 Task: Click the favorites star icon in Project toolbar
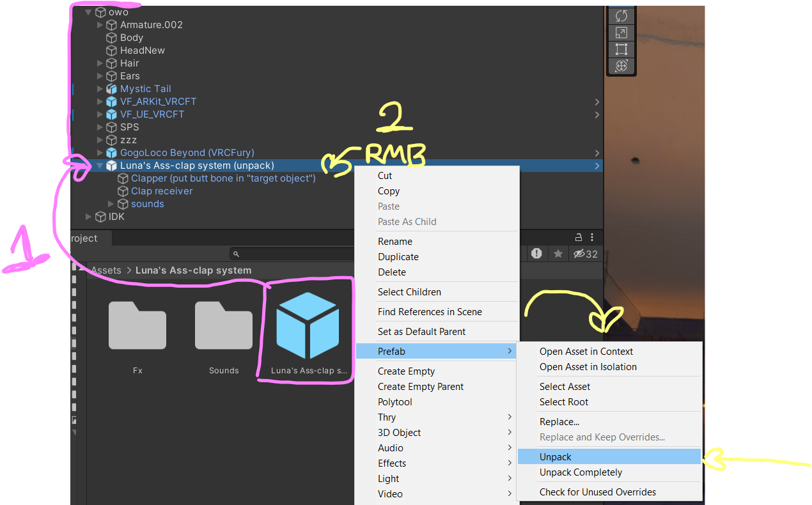[558, 254]
